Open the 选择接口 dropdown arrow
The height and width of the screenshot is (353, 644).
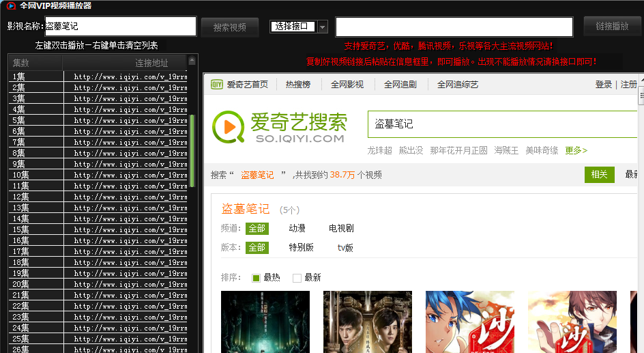(323, 27)
